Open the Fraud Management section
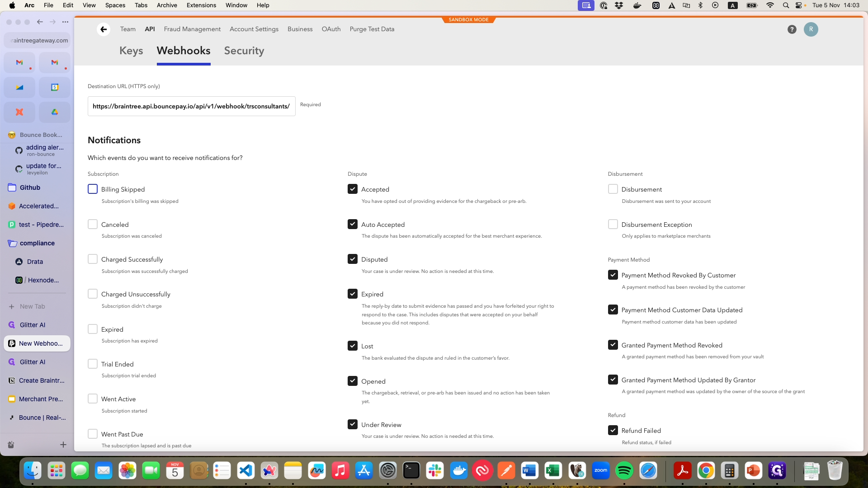868x488 pixels. click(x=192, y=29)
